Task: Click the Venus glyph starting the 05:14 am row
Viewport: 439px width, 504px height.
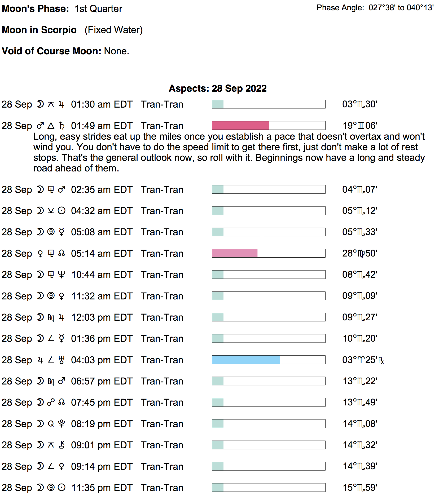Action: pyautogui.click(x=40, y=254)
